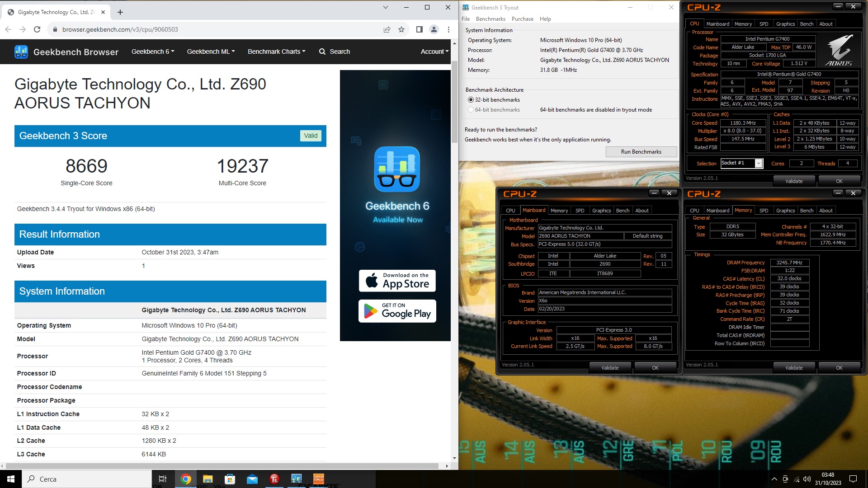Select CPU tab in CPU-Z Mainboard window
Viewport: 868px width, 488px height.
(510, 211)
